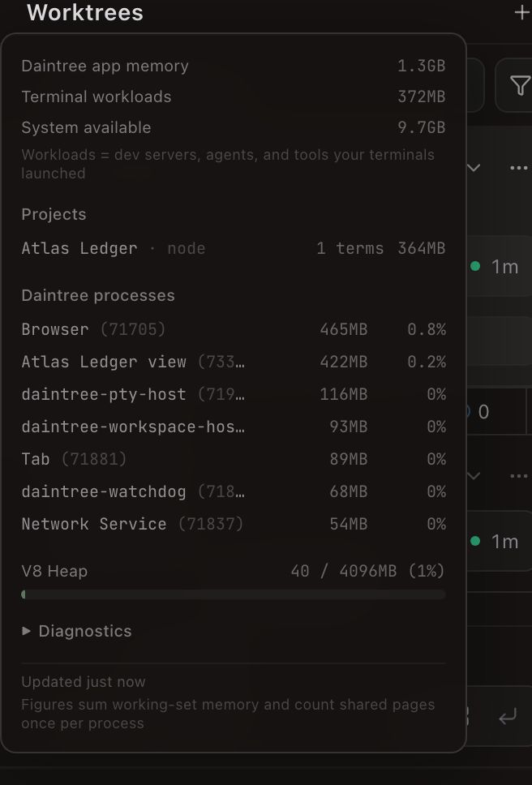This screenshot has height=785, width=532.
Task: Select the Browser (71705) process row
Action: tap(234, 329)
